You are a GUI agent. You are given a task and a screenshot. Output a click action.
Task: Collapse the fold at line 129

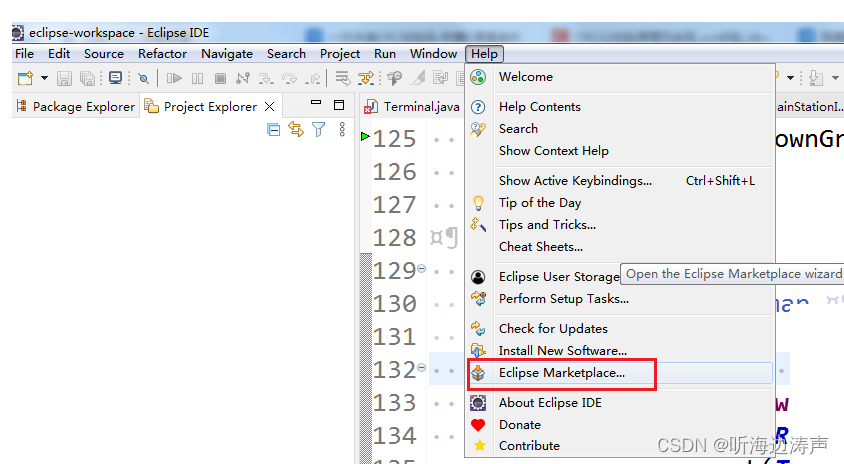(421, 268)
